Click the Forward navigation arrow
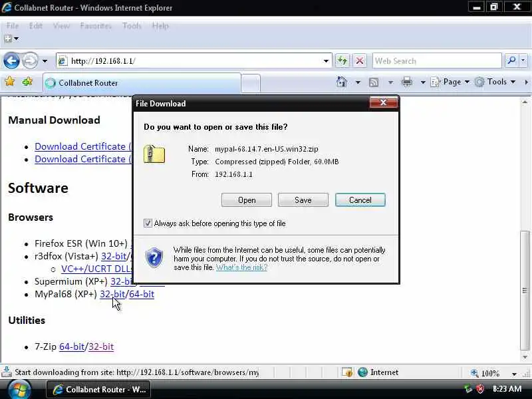Image resolution: width=532 pixels, height=399 pixels. [30, 61]
